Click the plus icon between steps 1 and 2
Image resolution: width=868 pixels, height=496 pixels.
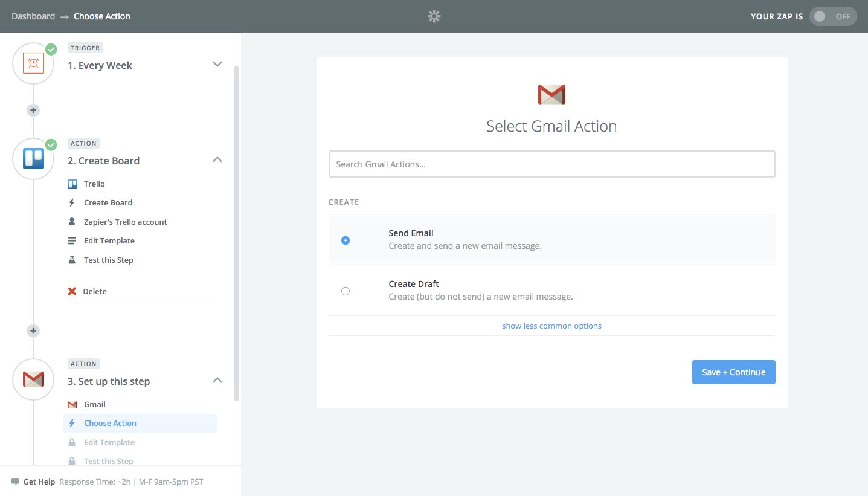click(x=34, y=110)
